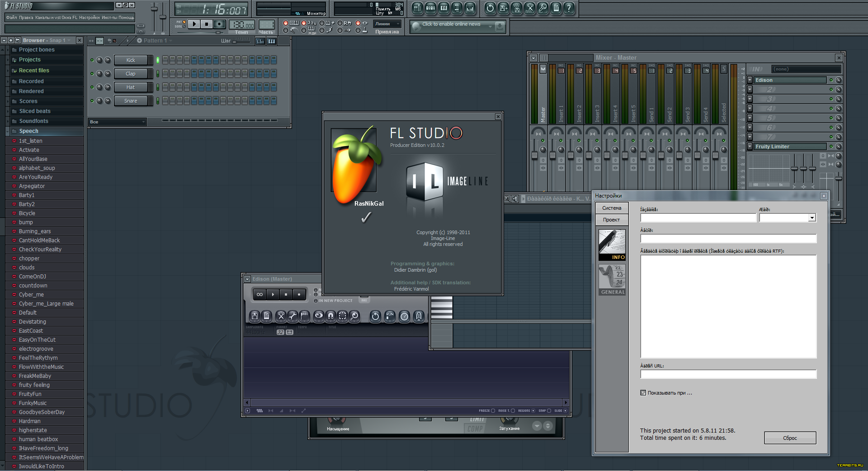
Task: Click the INFO notepad icon in settings
Action: point(612,245)
